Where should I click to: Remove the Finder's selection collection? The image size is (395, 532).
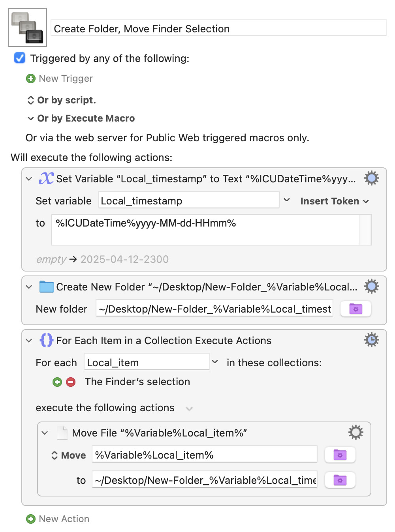(71, 382)
